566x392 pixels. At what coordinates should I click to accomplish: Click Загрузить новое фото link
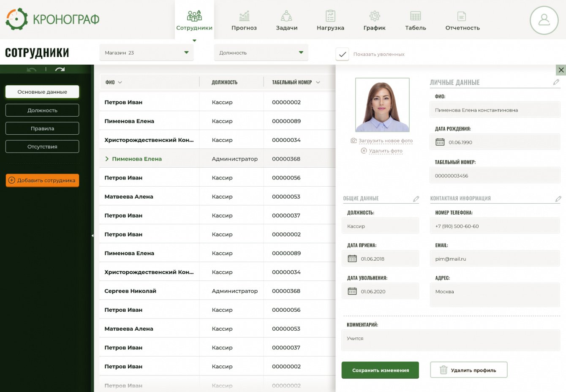coord(385,141)
